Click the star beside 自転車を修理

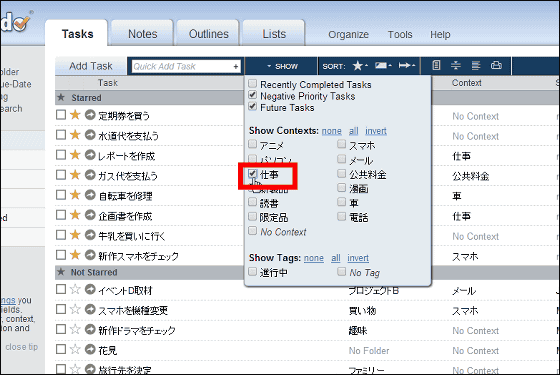pos(75,195)
